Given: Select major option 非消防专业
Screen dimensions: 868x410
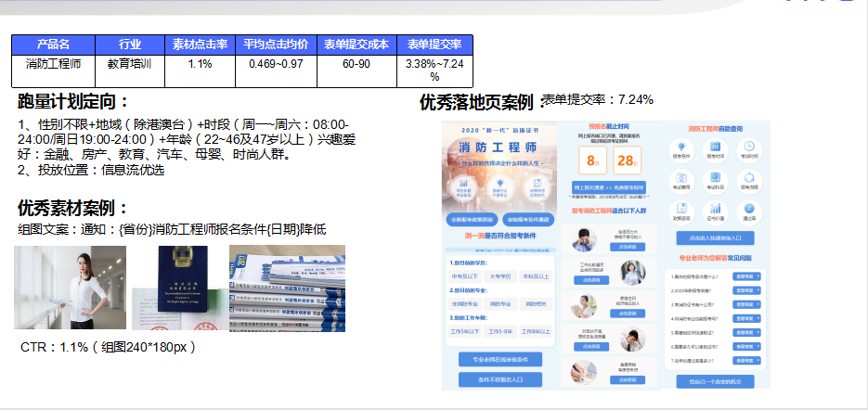Looking at the screenshot, I should point(464,303).
